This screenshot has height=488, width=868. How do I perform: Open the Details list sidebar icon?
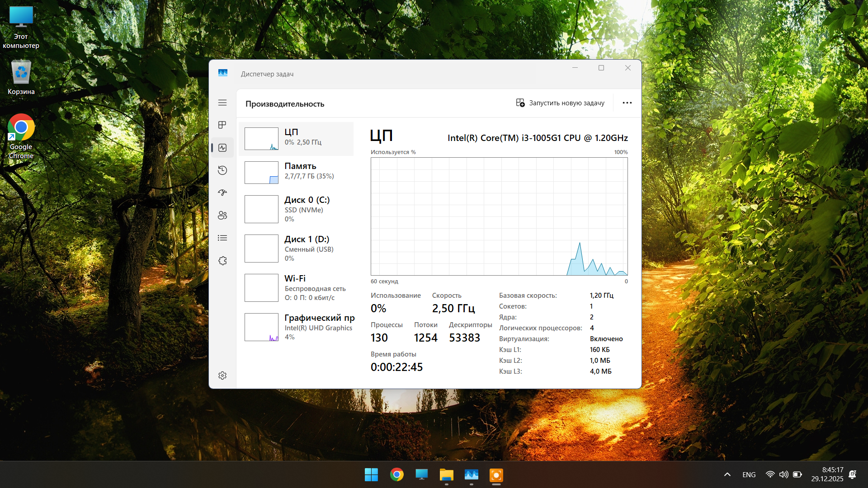pyautogui.click(x=222, y=238)
